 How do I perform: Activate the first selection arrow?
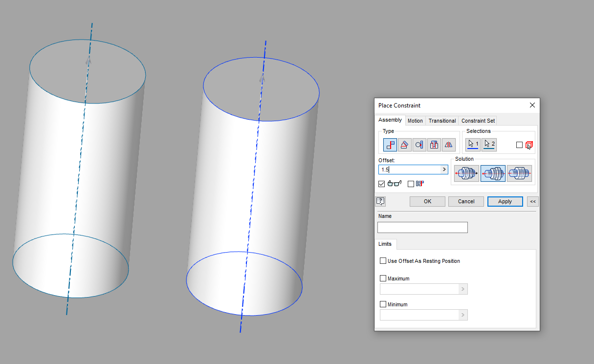[472, 144]
